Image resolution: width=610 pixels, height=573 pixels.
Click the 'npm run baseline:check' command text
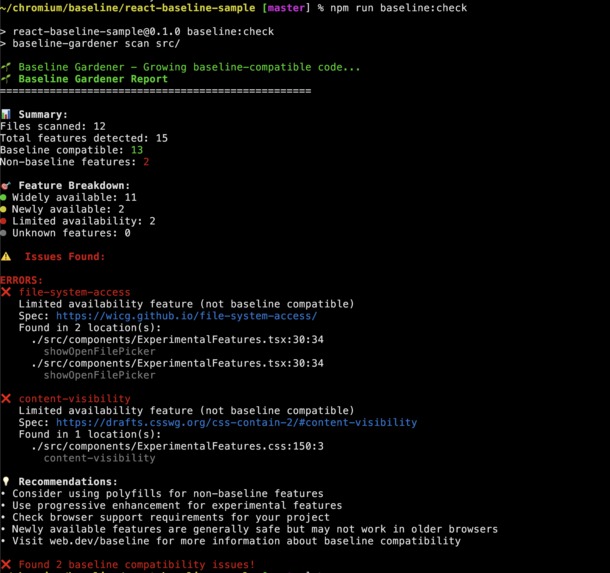[x=398, y=8]
